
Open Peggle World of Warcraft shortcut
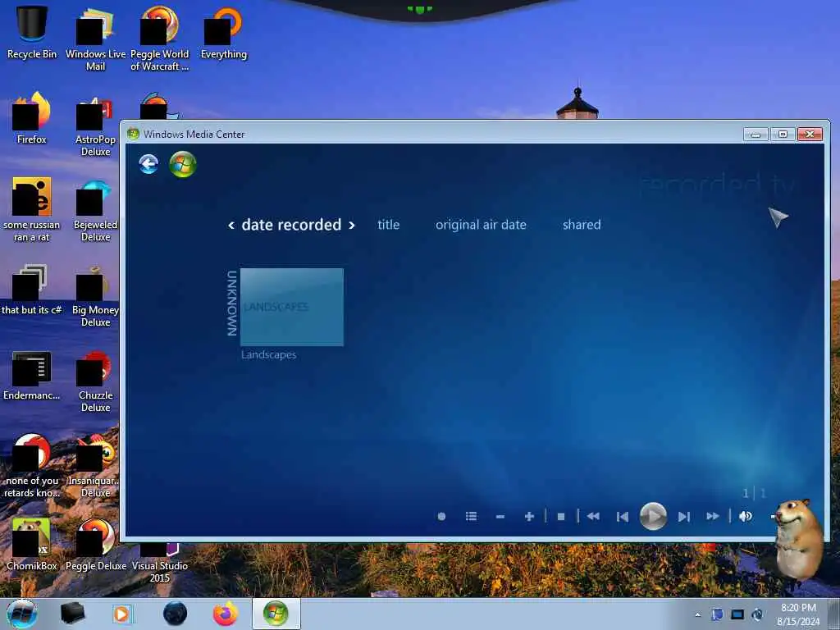pyautogui.click(x=160, y=38)
